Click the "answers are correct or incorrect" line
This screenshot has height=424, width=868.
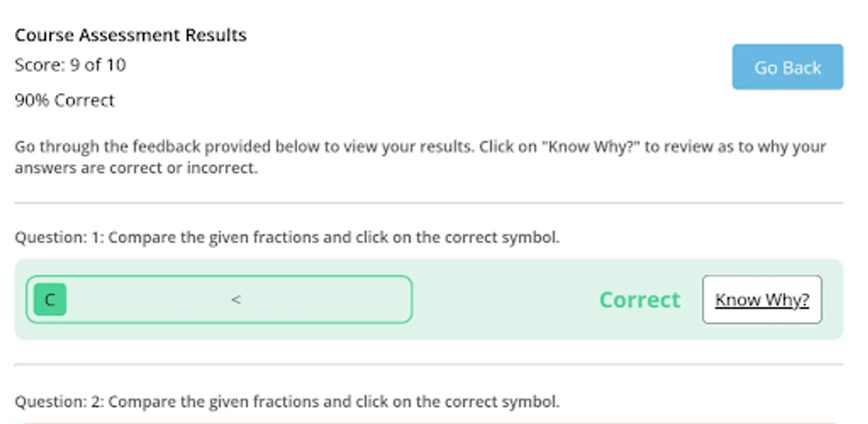coord(136,168)
